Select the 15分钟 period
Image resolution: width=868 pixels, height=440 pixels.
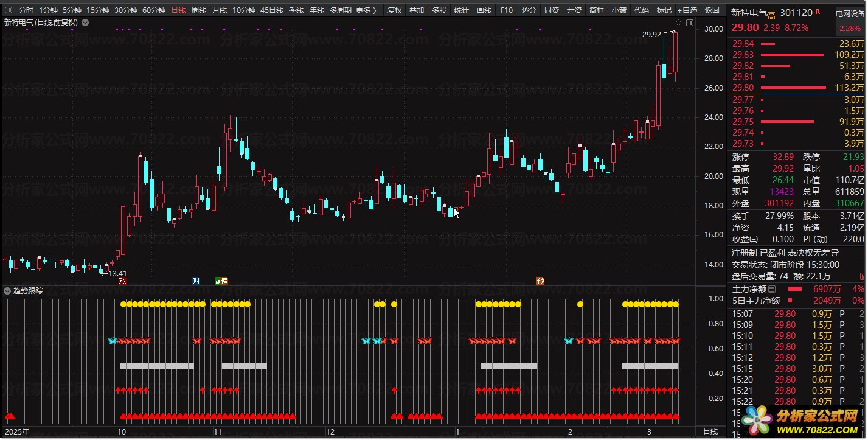(x=98, y=10)
